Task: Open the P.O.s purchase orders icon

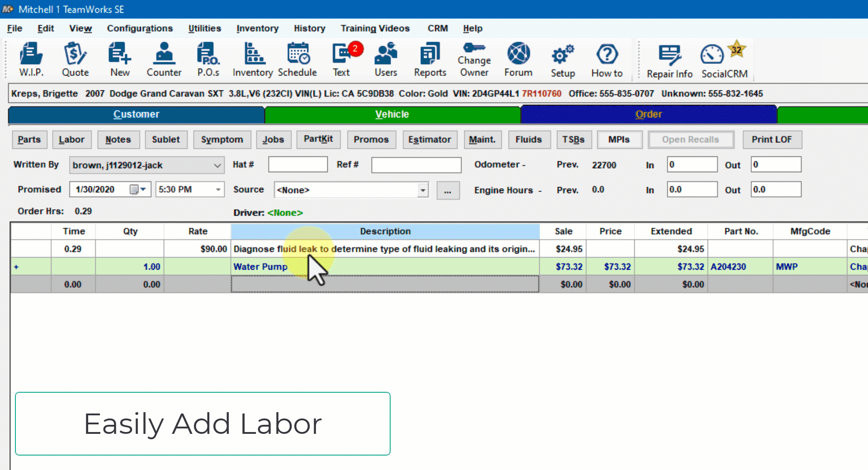Action: [208, 59]
